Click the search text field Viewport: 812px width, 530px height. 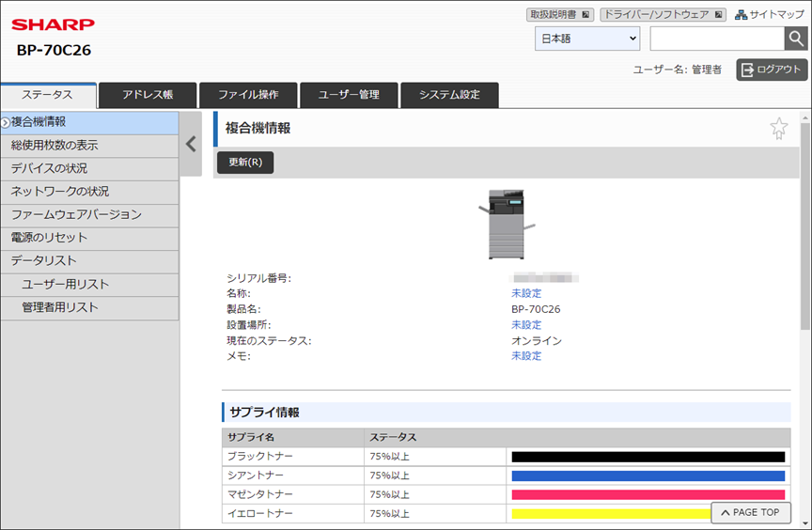point(717,39)
